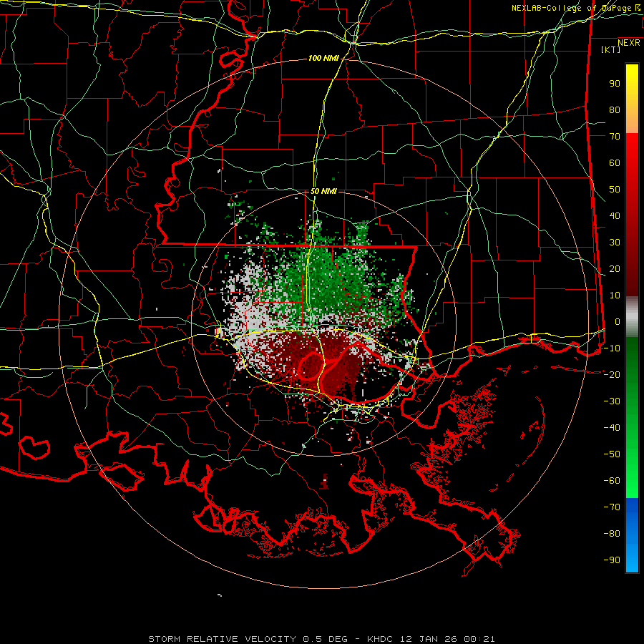The height and width of the screenshot is (644, 644).
Task: Click the -20 value on the velocity scale
Action: [612, 374]
